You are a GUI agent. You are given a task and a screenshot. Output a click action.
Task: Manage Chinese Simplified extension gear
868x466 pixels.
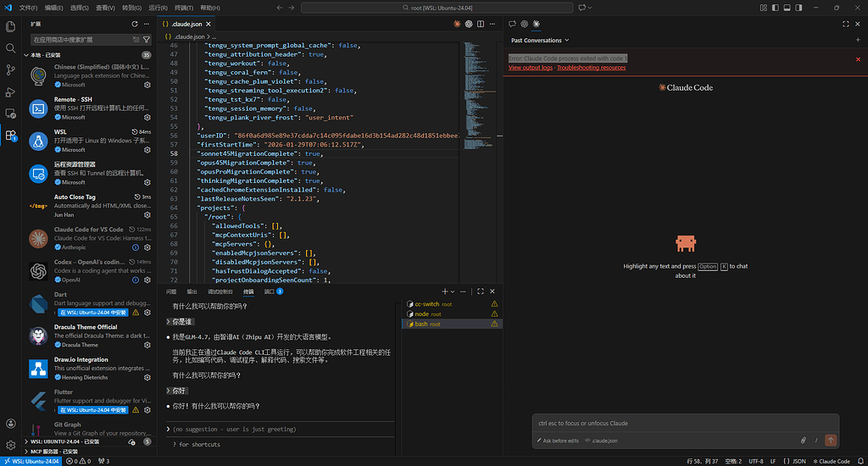point(147,85)
